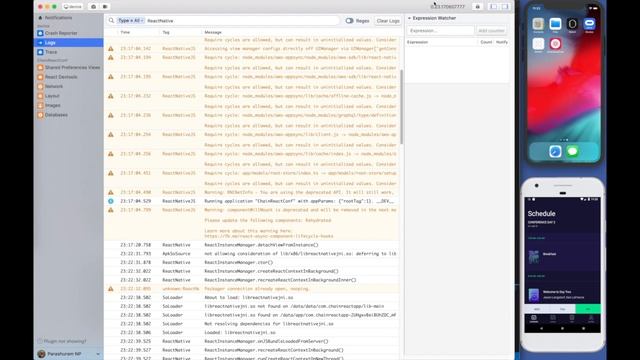Select 'Packager connection already open' warning row
Screen dimensions: 640x360
pyautogui.click(x=252, y=289)
